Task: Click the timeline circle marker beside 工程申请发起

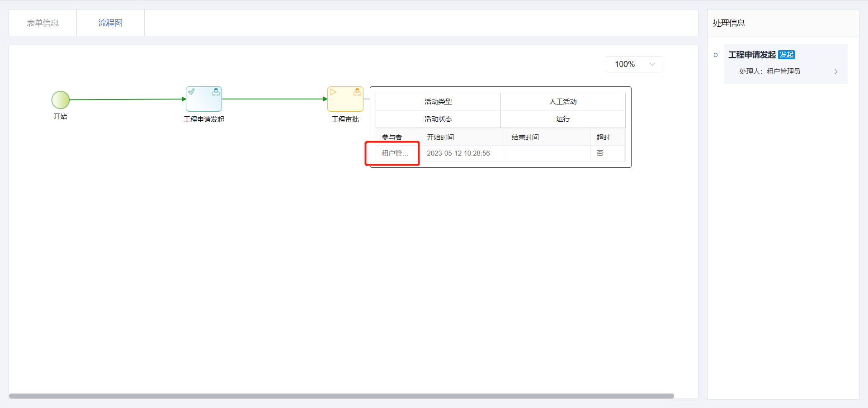Action: [x=716, y=55]
